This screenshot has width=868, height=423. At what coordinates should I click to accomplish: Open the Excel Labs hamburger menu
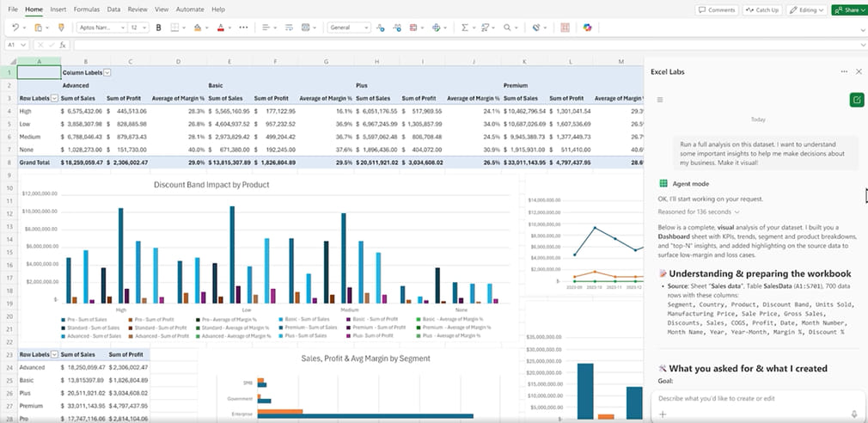pyautogui.click(x=660, y=100)
